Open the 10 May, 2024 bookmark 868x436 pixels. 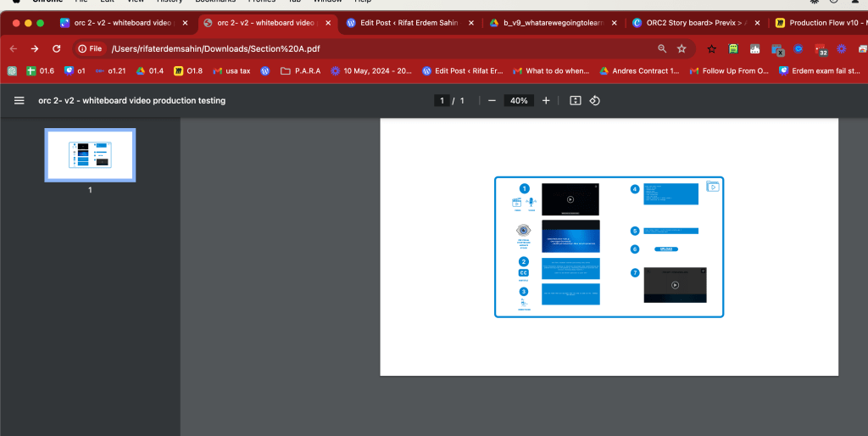click(x=371, y=71)
